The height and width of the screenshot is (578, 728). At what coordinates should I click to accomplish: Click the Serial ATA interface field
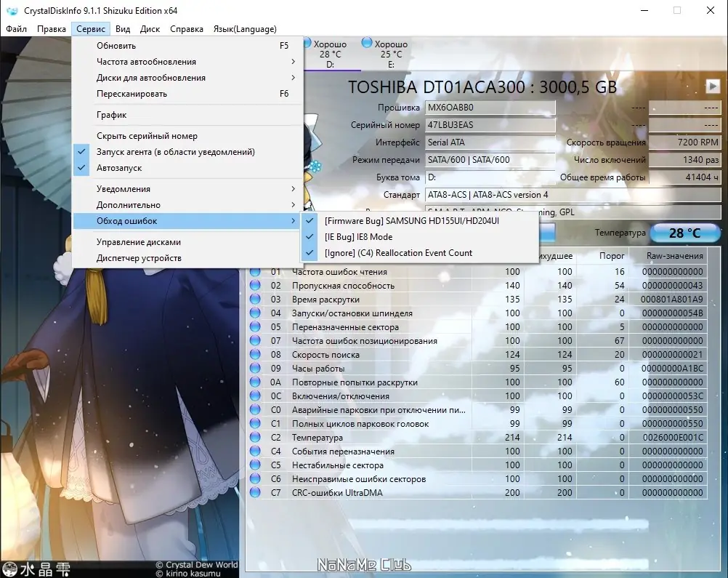(490, 143)
